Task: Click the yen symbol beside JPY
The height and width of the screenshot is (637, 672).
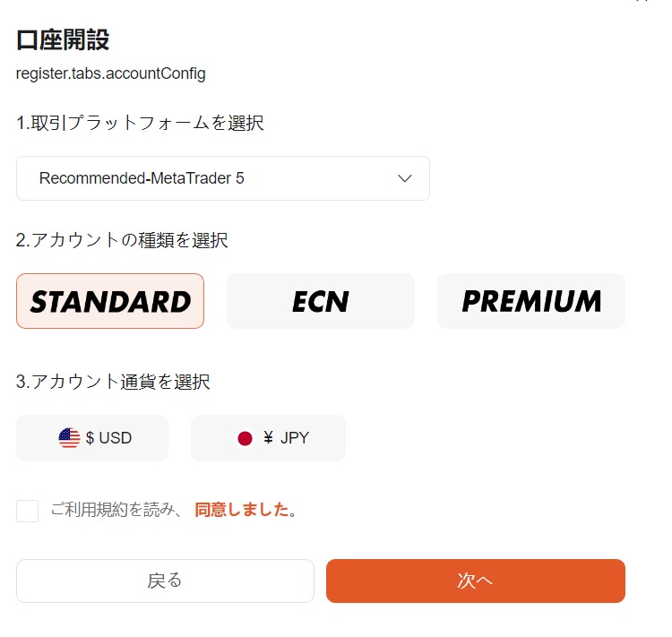Action: 268,438
